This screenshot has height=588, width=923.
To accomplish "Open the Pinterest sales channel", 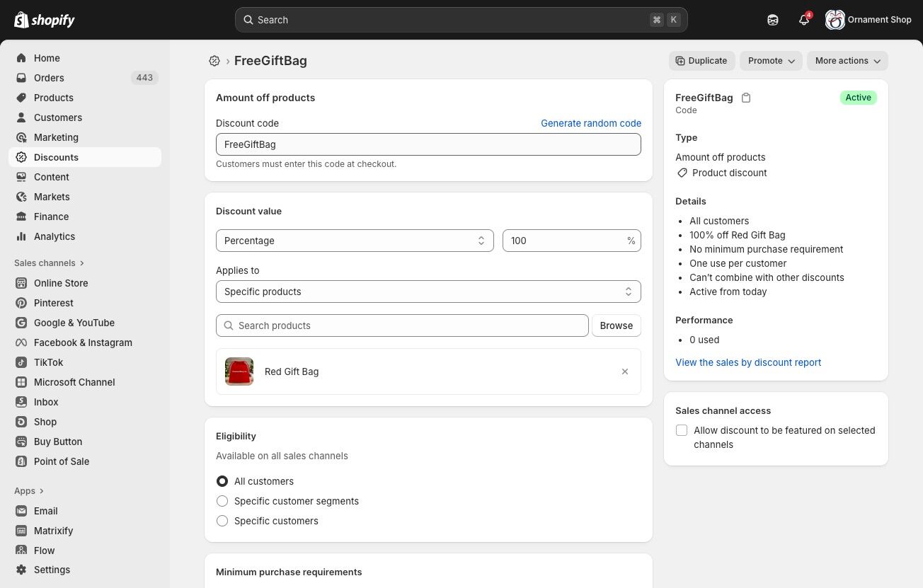I will point(53,303).
